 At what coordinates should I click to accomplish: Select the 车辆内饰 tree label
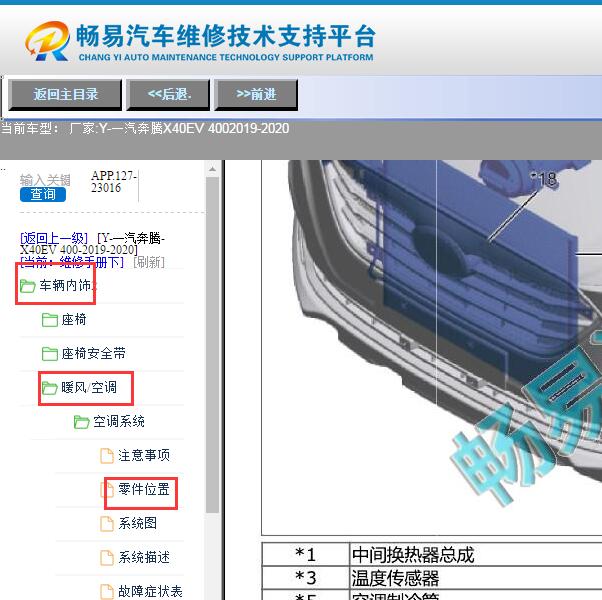coord(66,285)
